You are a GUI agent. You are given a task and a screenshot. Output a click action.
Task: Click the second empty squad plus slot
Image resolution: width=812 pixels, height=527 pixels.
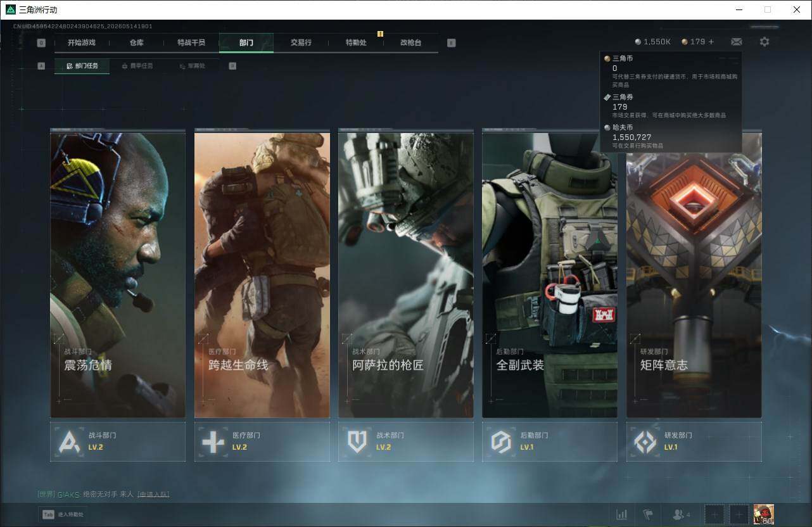point(739,515)
